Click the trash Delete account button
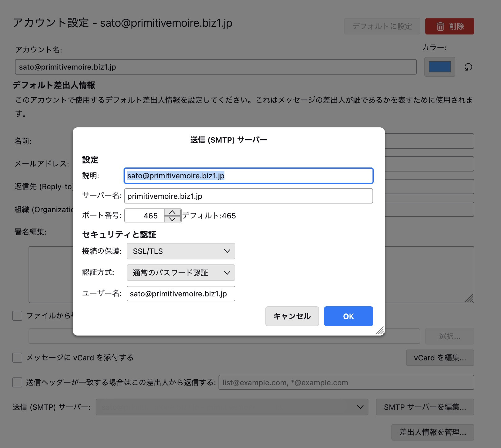Image resolution: width=501 pixels, height=448 pixels. (449, 26)
